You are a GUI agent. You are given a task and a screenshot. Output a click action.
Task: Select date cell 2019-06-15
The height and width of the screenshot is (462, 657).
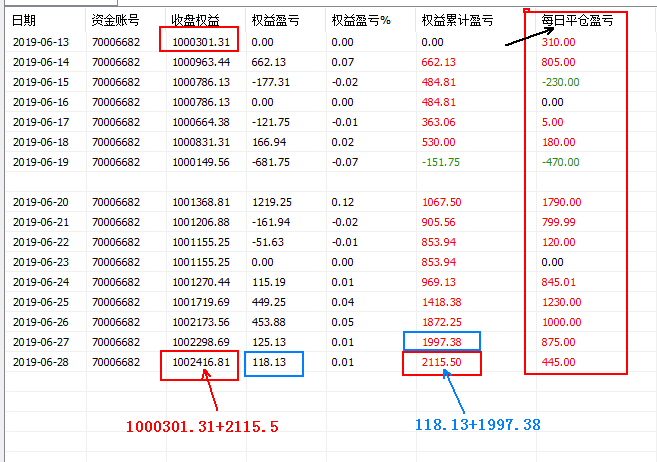pos(41,82)
